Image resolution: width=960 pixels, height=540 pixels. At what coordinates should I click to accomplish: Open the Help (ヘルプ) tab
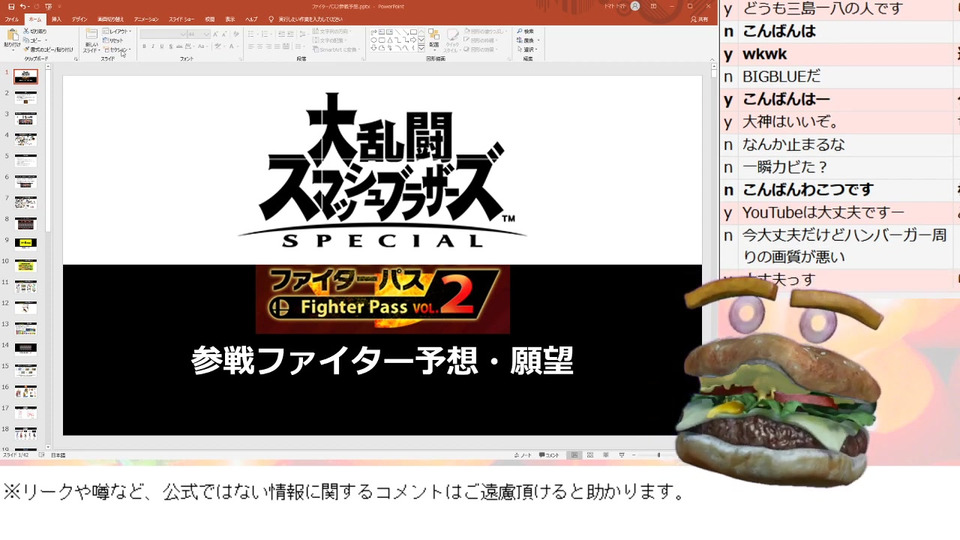251,20
